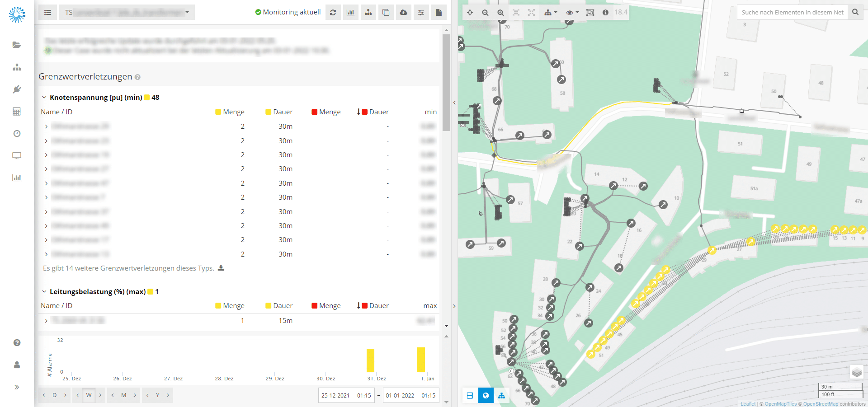The height and width of the screenshot is (407, 868).
Task: Click the map element search field
Action: (x=792, y=12)
